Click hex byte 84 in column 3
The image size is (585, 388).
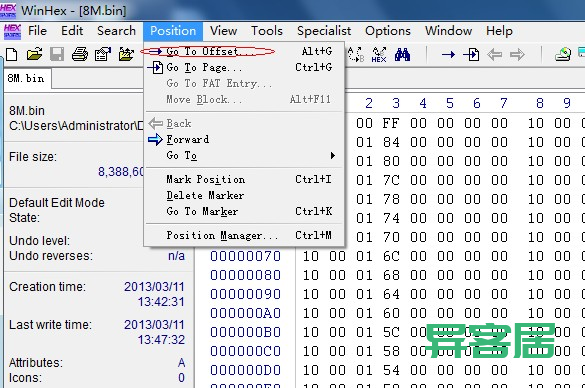(x=391, y=142)
